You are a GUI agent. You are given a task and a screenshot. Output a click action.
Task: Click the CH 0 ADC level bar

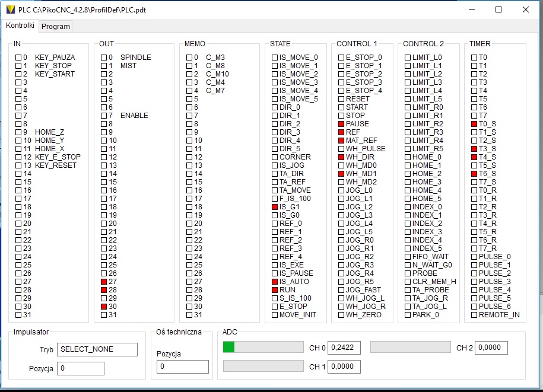pyautogui.click(x=263, y=347)
